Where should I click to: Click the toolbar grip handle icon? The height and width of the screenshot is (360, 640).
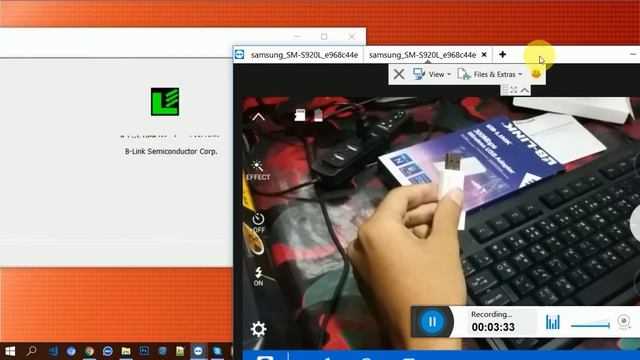tap(505, 90)
